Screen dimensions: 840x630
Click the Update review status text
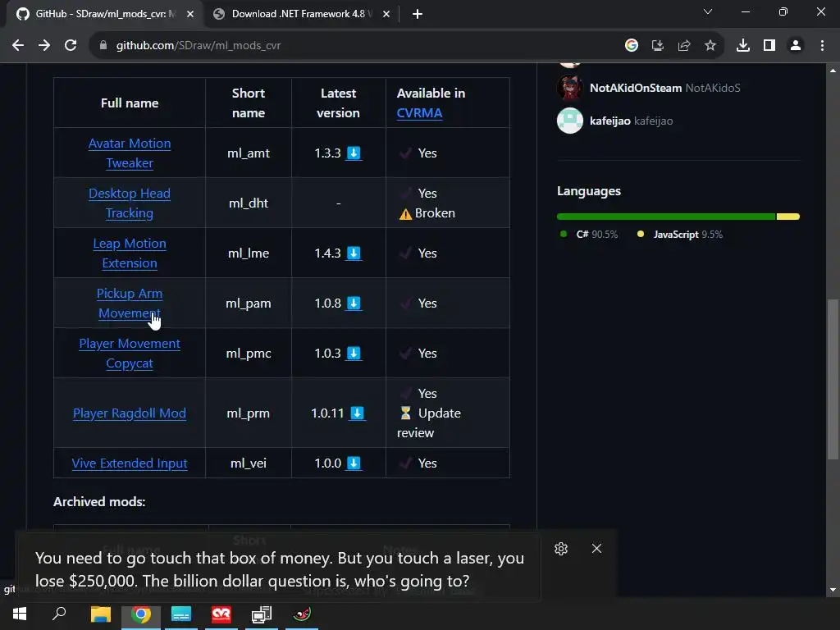429,423
